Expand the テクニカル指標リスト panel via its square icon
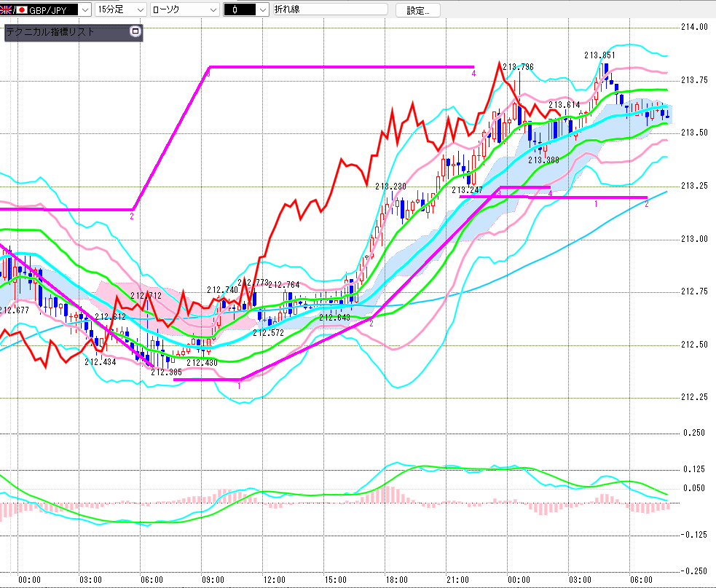The image size is (716, 588). click(x=134, y=31)
